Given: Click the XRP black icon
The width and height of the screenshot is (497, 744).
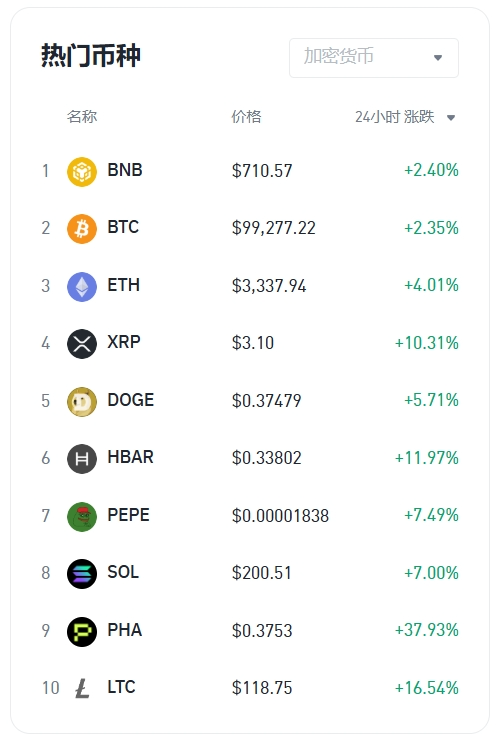Looking at the screenshot, I should [x=82, y=344].
